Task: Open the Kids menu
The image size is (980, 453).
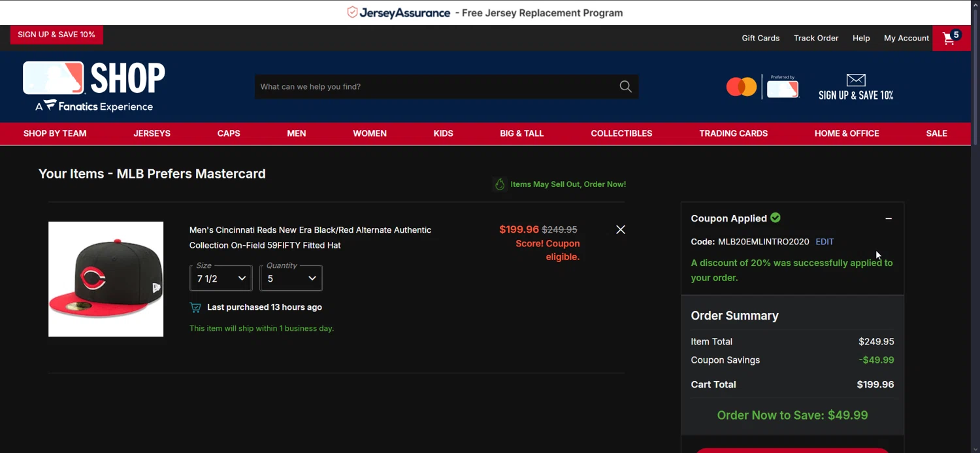Action: tap(444, 133)
